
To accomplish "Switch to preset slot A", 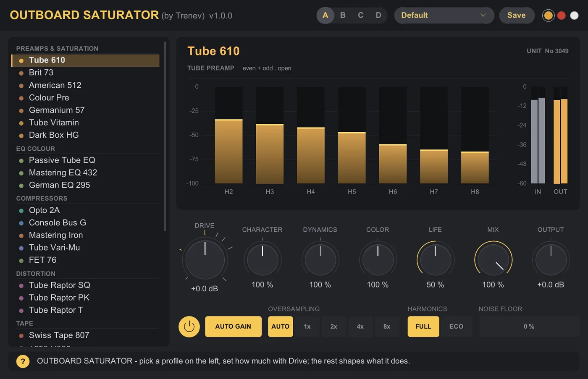I will coord(325,16).
